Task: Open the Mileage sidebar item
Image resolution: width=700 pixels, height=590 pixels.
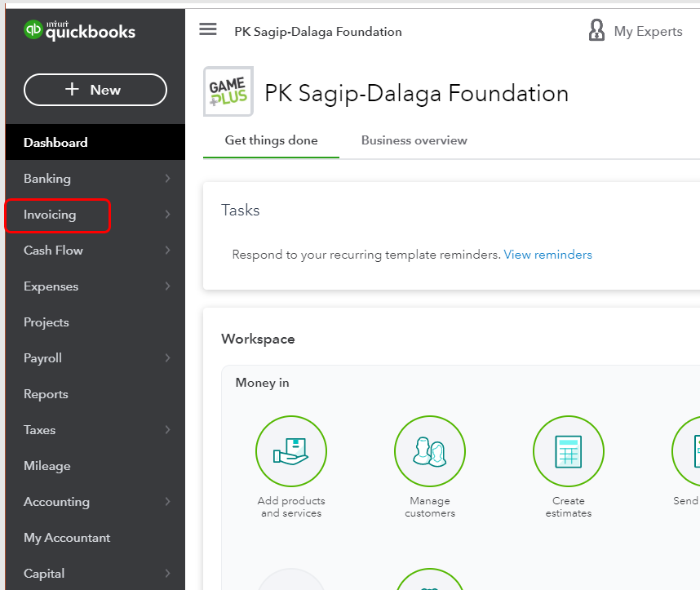Action: [47, 466]
